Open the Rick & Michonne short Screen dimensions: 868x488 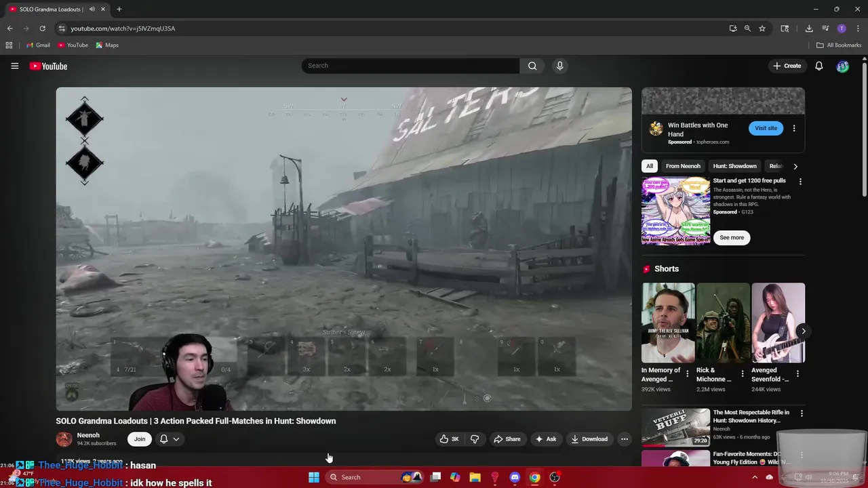coord(723,323)
